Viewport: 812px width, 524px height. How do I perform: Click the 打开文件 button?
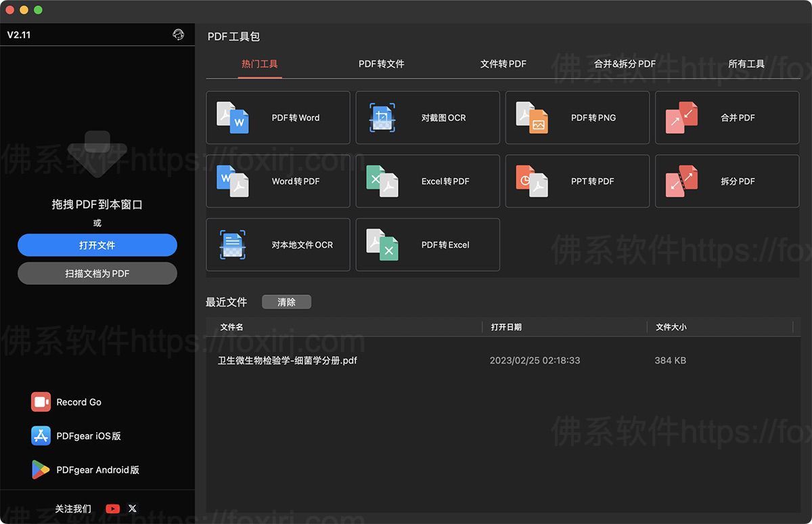pos(97,245)
